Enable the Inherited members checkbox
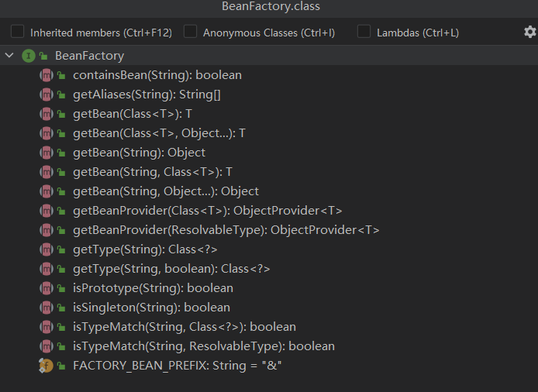 pos(17,31)
